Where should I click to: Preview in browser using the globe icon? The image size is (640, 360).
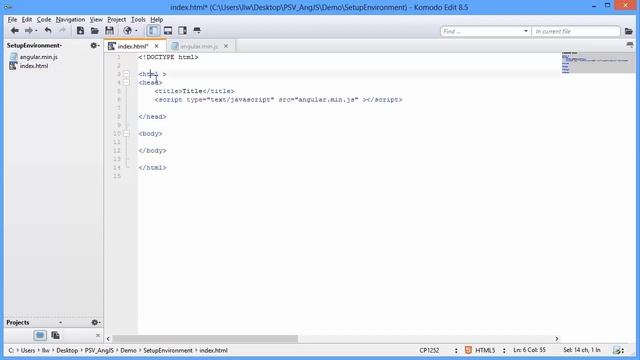(127, 31)
